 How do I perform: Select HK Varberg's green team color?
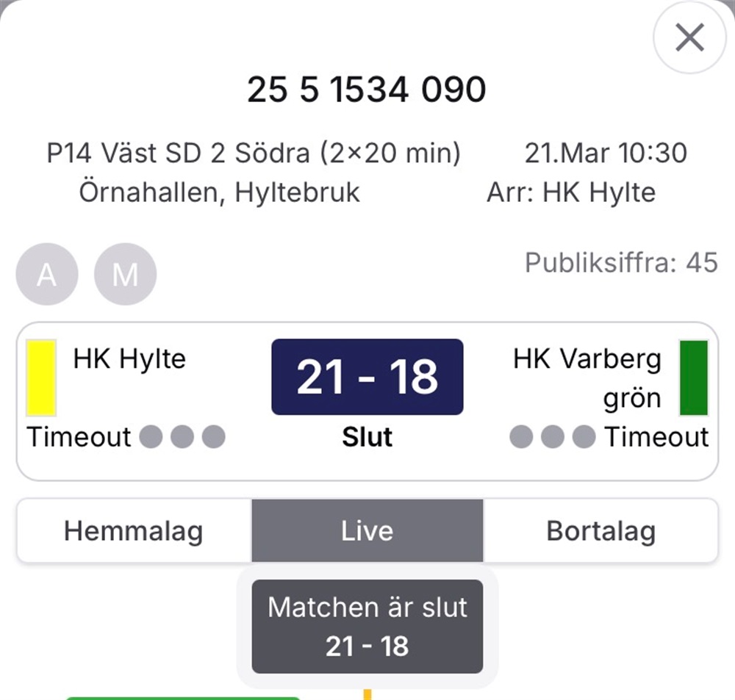pos(693,378)
